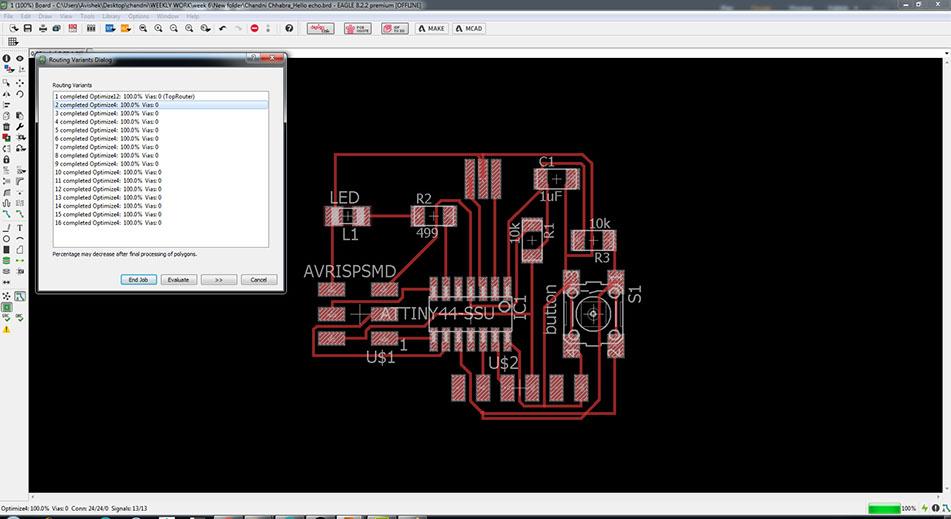Select the Circle drawing tool
This screenshot has height=519, width=951.
click(7, 239)
